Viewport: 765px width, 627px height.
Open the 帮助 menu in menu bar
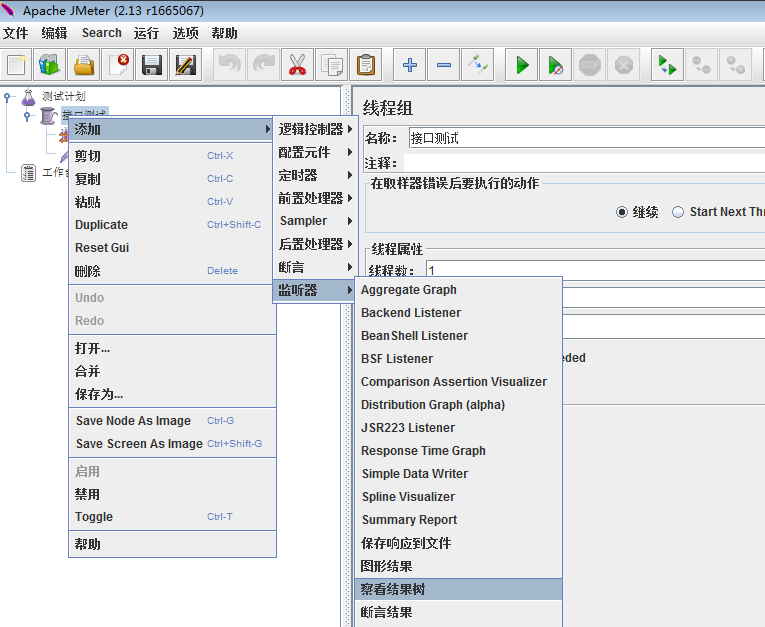pyautogui.click(x=224, y=33)
